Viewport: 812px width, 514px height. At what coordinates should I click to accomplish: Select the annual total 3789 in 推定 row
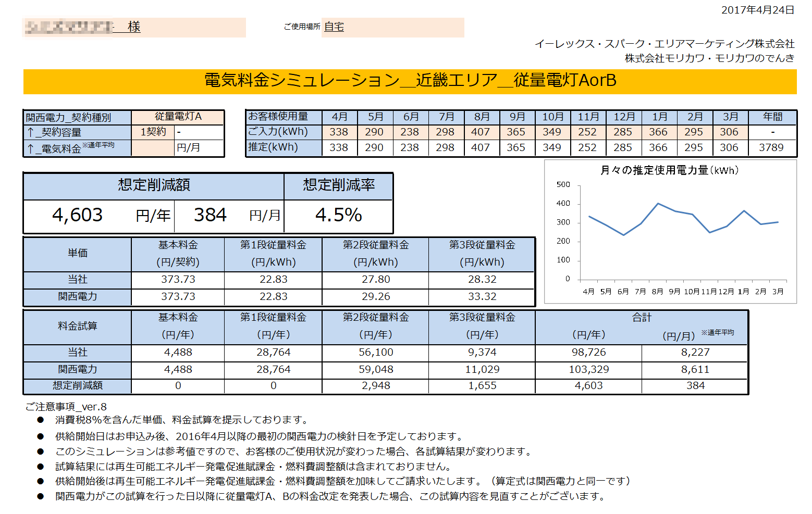pos(772,148)
